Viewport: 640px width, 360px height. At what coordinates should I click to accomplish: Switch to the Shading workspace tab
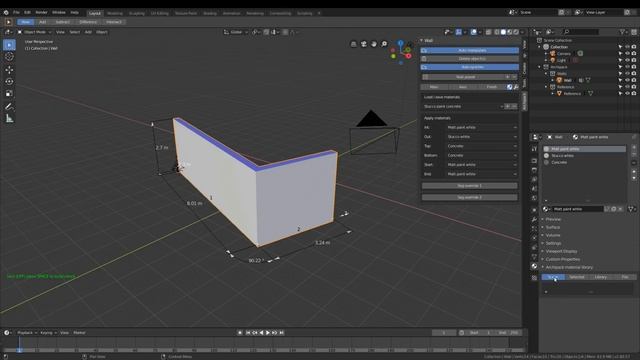coord(210,13)
